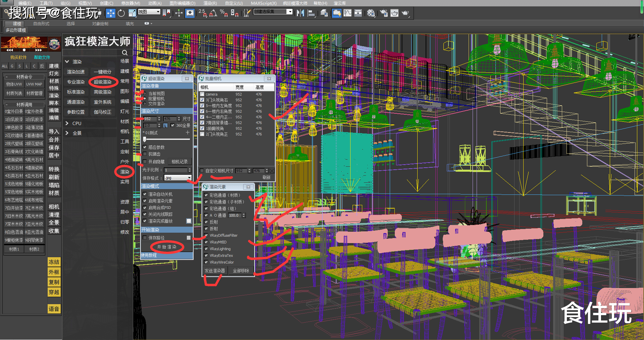Toggle the angle snap icon
644x340 pixels.
point(213,13)
